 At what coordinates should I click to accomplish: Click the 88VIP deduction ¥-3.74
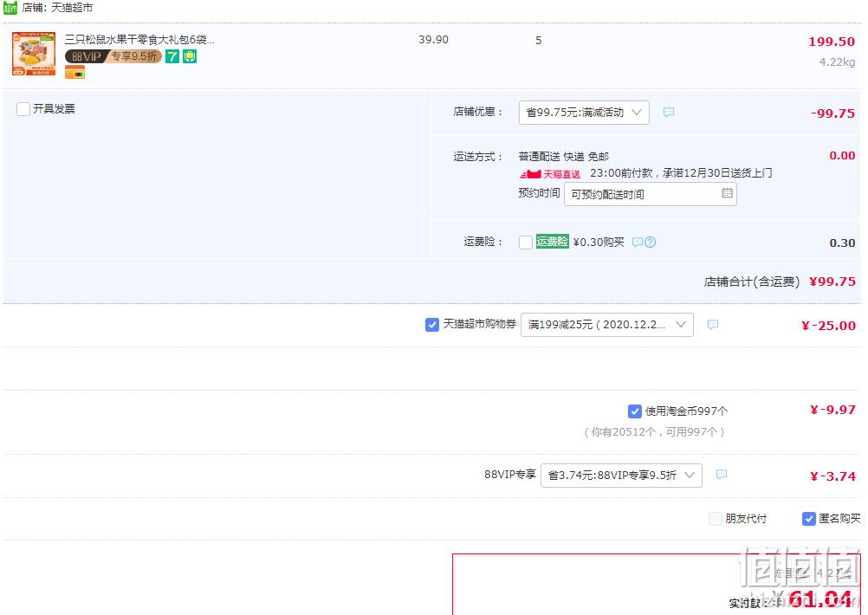pyautogui.click(x=833, y=476)
